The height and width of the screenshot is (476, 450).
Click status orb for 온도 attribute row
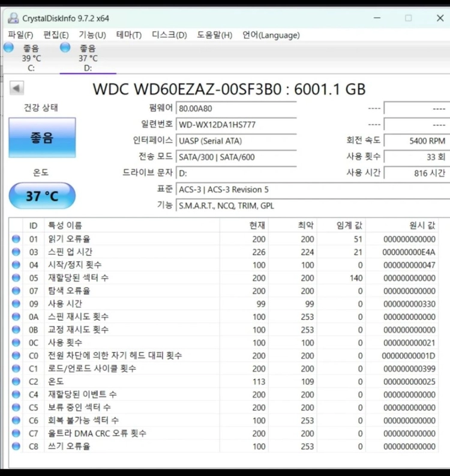[16, 381]
